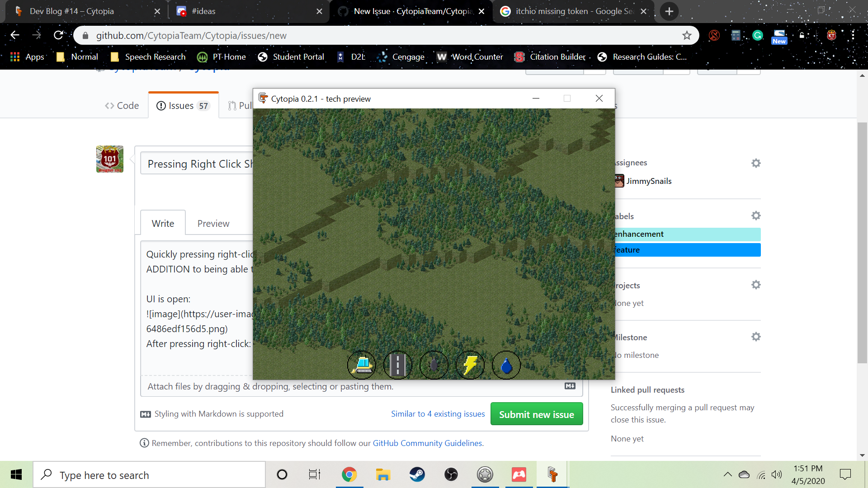This screenshot has width=868, height=488.
Task: Switch to the Preview tab
Action: (x=213, y=223)
